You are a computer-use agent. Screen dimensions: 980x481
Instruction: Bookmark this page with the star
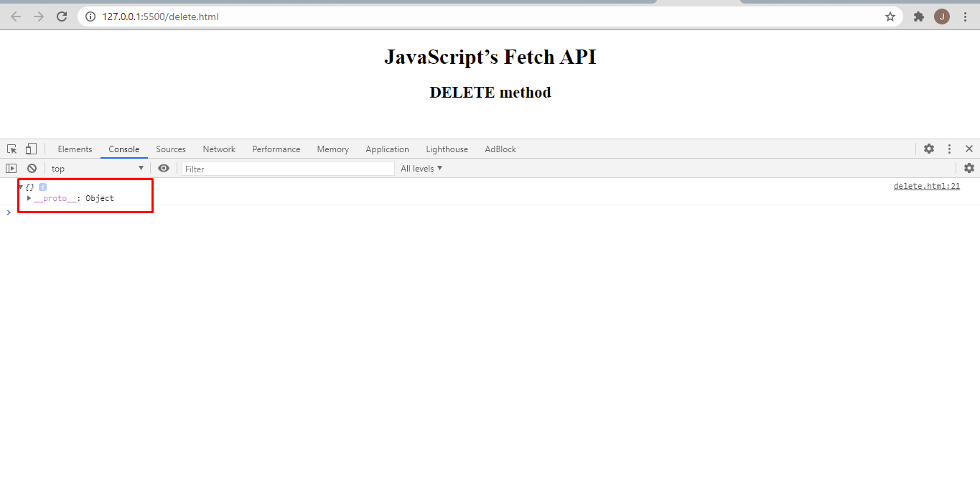pyautogui.click(x=890, y=16)
